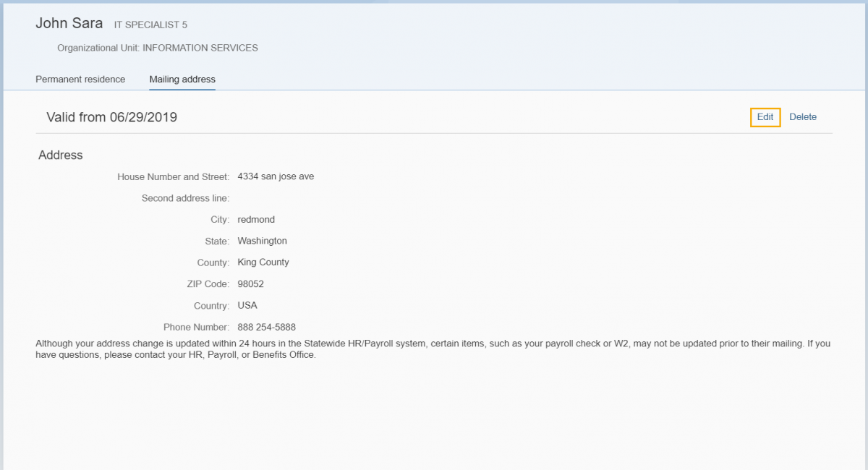868x470 pixels.
Task: Select the city value redmond
Action: tap(256, 220)
